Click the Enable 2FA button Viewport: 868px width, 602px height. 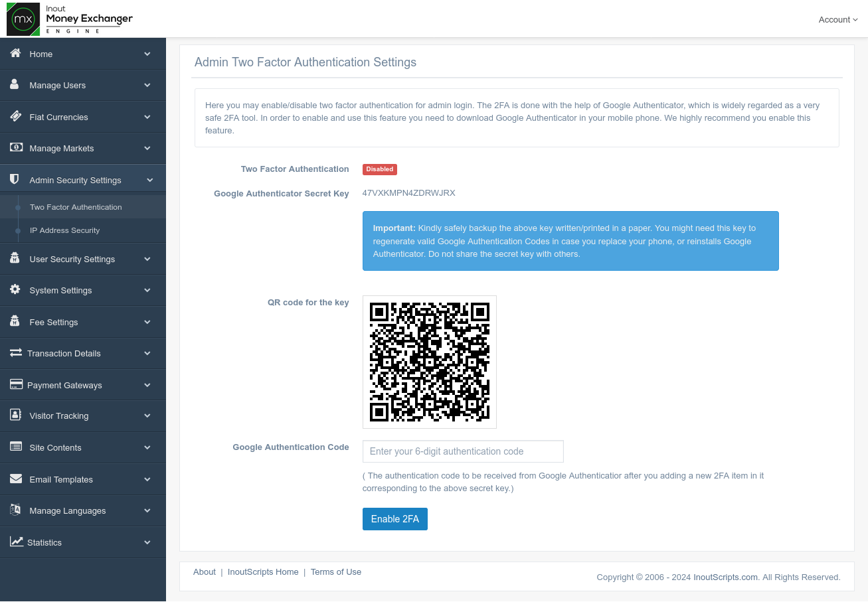point(394,519)
